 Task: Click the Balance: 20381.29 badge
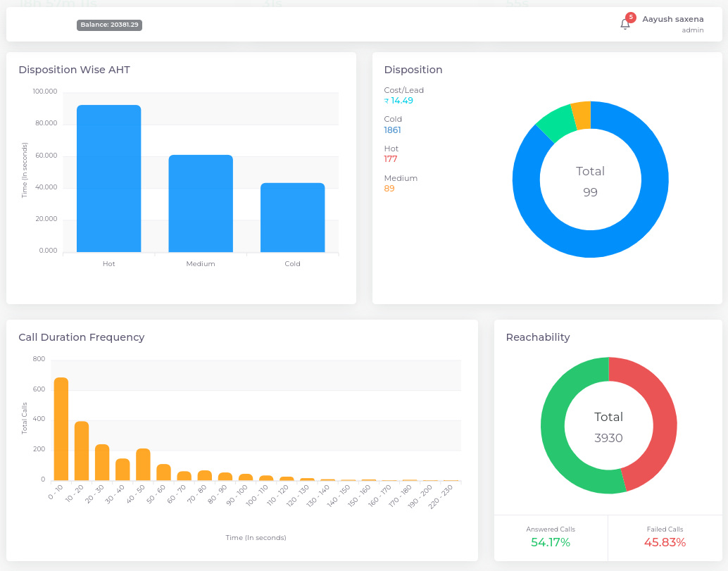[109, 25]
